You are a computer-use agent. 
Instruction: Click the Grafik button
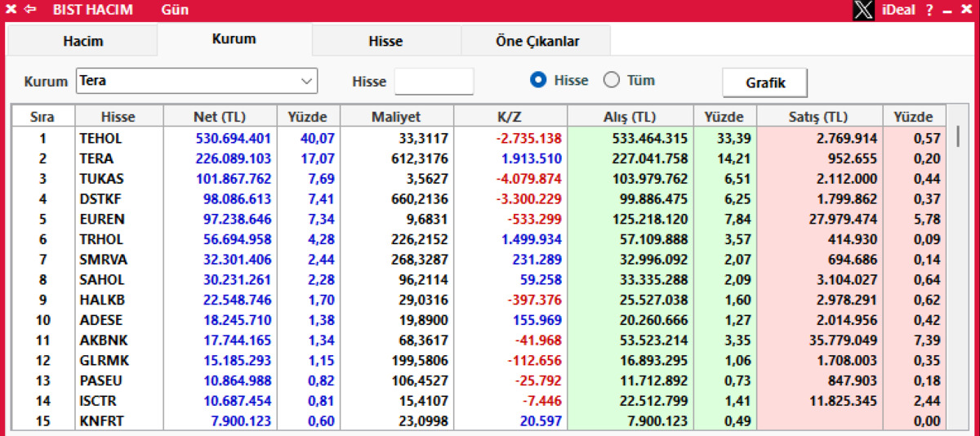pos(765,82)
